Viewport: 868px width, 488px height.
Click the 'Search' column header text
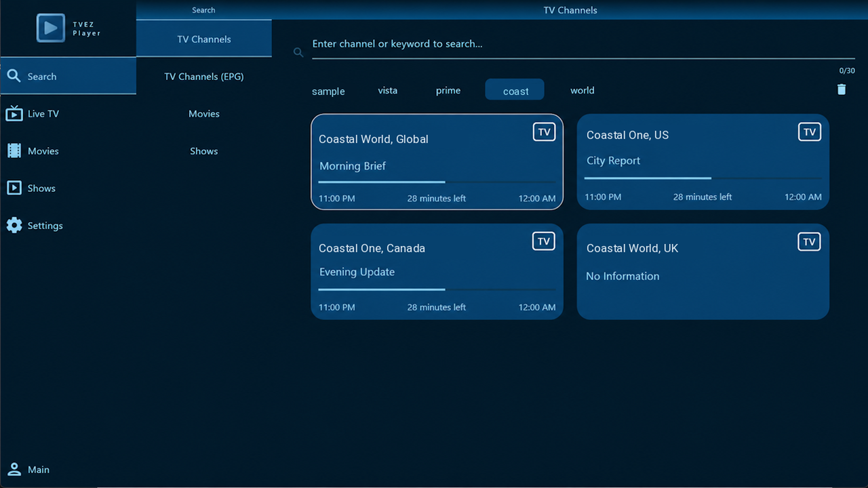point(203,10)
